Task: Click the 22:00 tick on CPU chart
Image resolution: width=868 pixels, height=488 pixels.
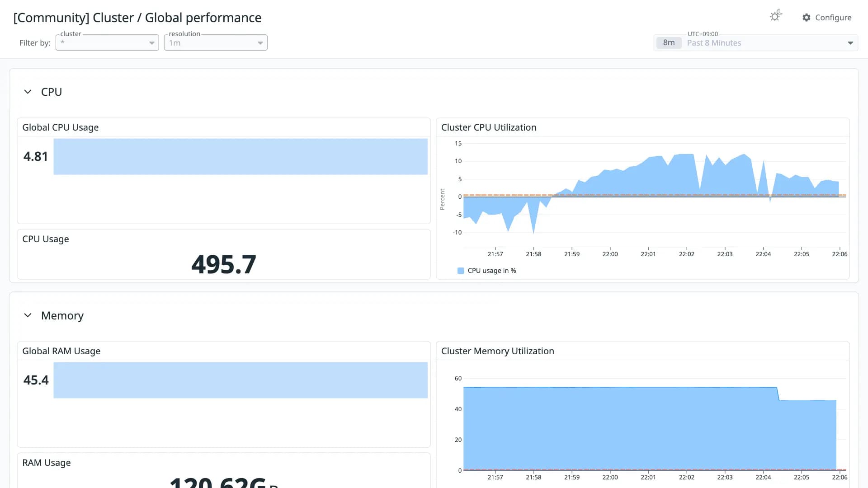Action: [610, 254]
